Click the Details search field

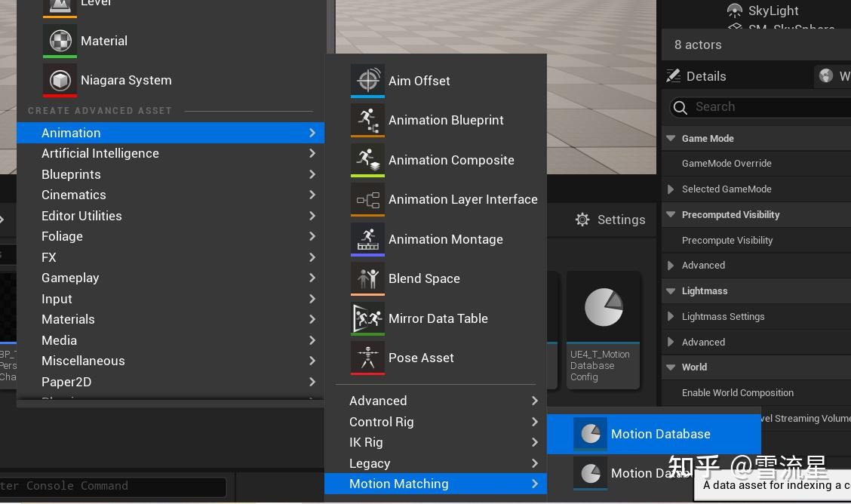pos(760,107)
